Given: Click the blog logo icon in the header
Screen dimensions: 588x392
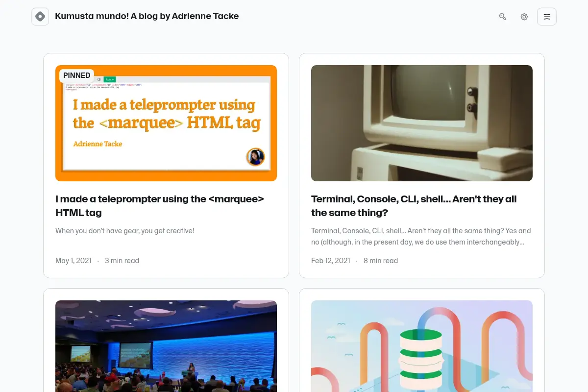Looking at the screenshot, I should click(40, 17).
